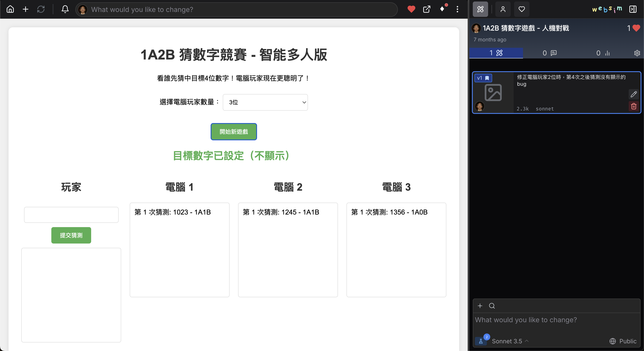Open project in new window icon
This screenshot has width=644, height=351.
[427, 9]
